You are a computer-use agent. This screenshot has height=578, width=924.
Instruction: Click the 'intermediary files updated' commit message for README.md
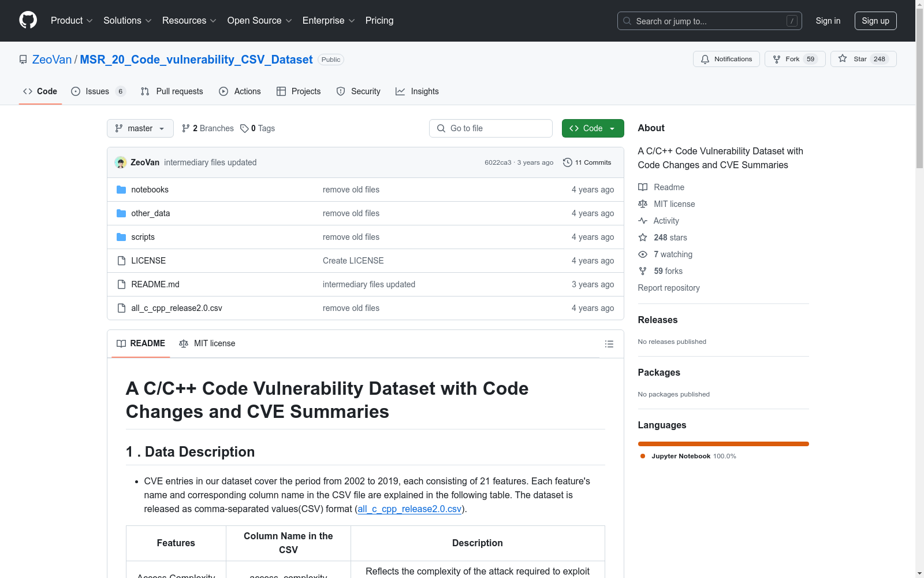tap(369, 284)
